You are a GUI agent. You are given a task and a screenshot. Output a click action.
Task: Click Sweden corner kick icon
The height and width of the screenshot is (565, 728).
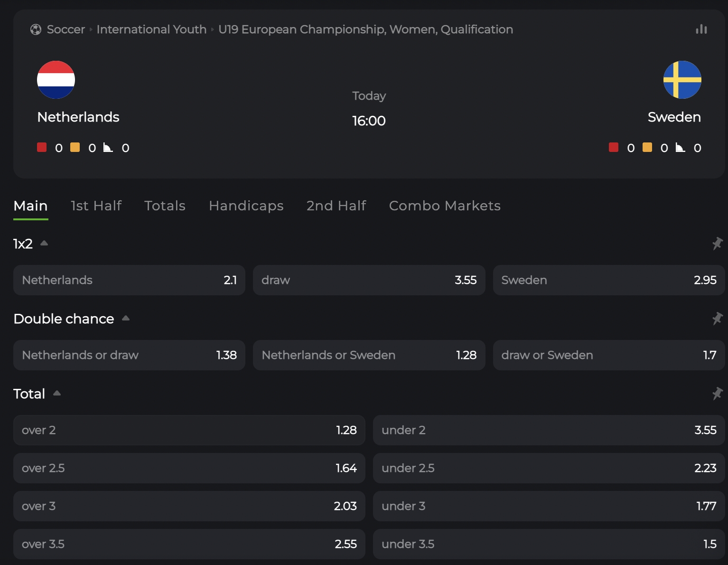coord(681,148)
